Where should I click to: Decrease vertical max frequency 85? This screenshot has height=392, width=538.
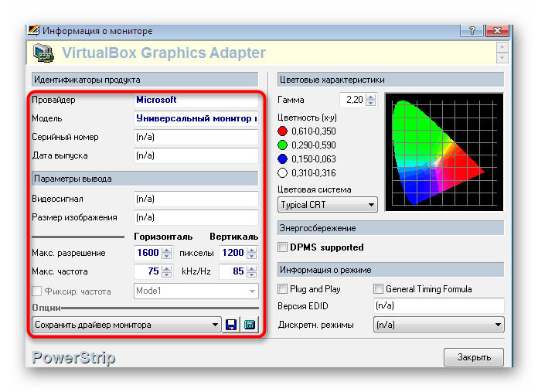pyautogui.click(x=251, y=274)
